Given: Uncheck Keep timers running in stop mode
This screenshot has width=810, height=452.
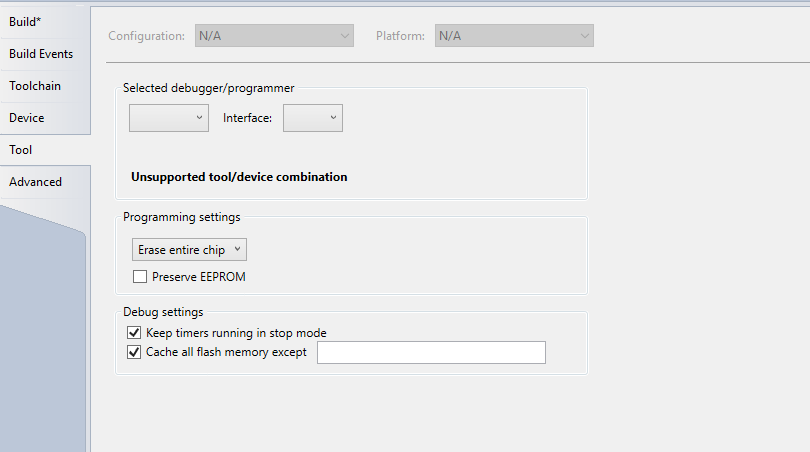Looking at the screenshot, I should [x=135, y=333].
